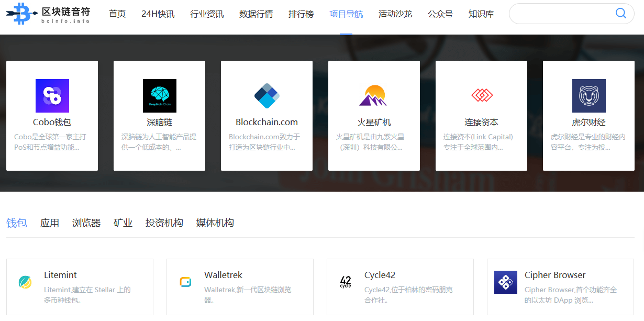Select the 钱包 category tab
The width and height of the screenshot is (644, 321).
(x=17, y=223)
